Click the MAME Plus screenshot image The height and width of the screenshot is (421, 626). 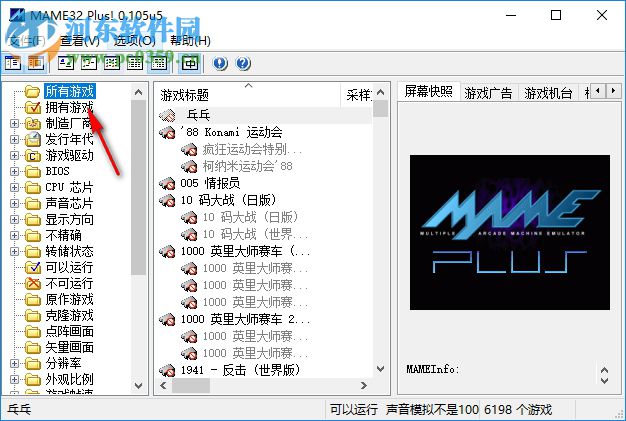point(510,232)
